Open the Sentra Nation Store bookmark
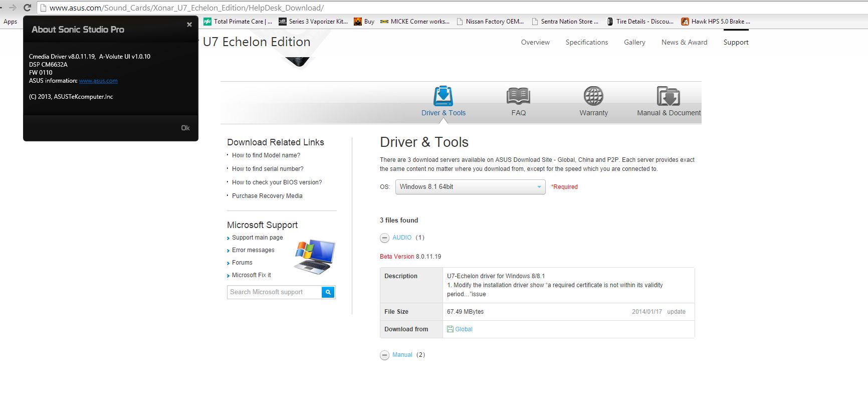Screen dimensions: 868x419 [x=565, y=22]
